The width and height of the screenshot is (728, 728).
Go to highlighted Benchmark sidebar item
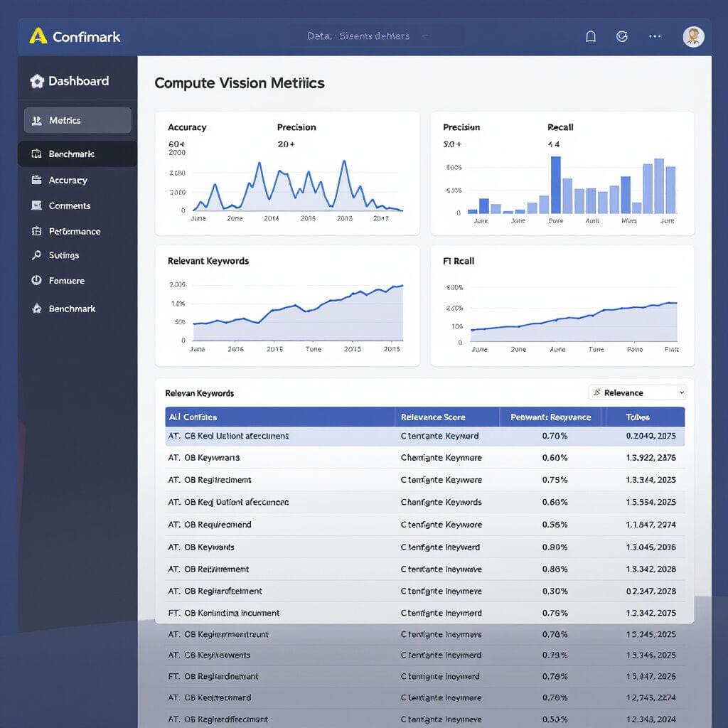click(x=77, y=154)
